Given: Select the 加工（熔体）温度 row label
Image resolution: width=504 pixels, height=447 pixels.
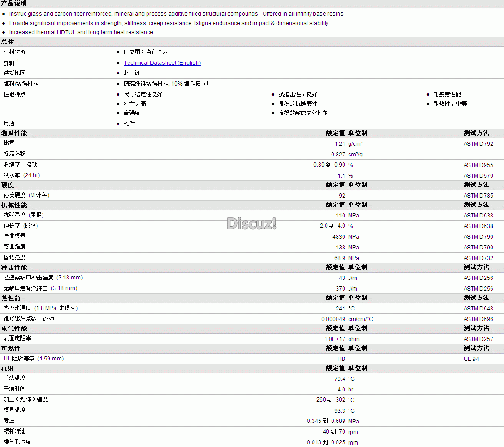Looking at the screenshot, I should click(26, 399).
